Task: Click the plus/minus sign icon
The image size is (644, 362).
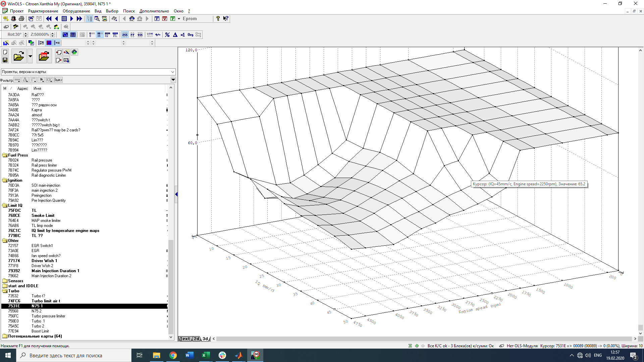Action: (x=158, y=35)
